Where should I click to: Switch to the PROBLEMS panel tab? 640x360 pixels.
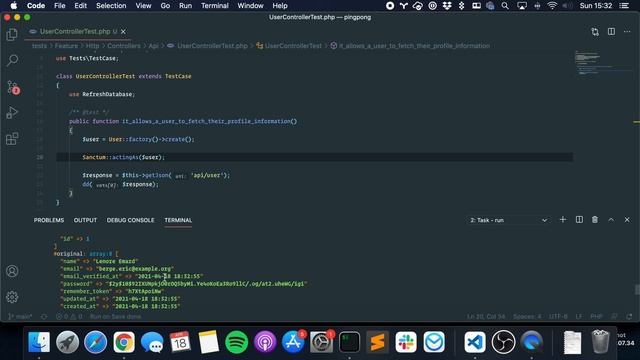point(49,220)
